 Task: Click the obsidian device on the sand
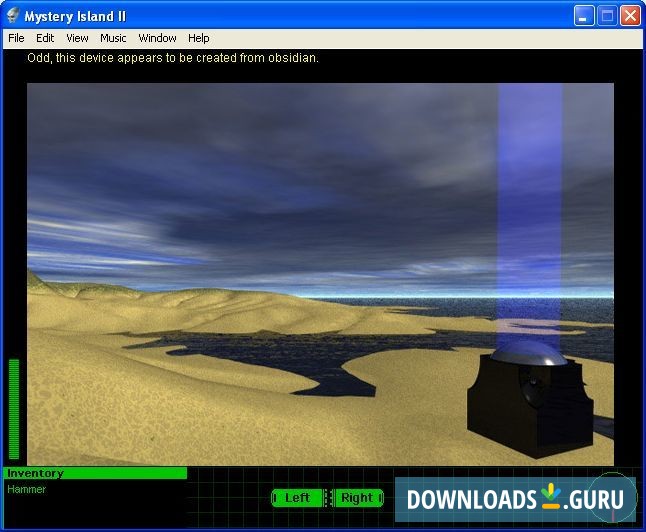tap(530, 404)
